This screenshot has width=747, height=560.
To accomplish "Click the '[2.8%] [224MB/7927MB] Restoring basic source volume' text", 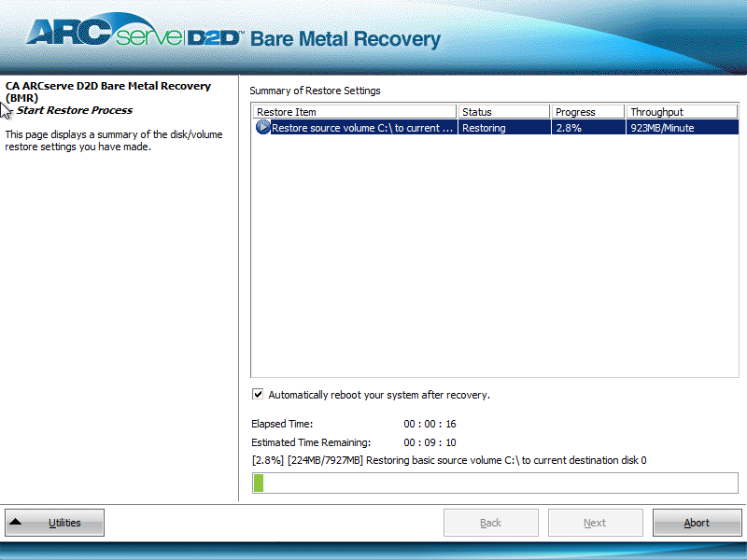I will click(449, 460).
